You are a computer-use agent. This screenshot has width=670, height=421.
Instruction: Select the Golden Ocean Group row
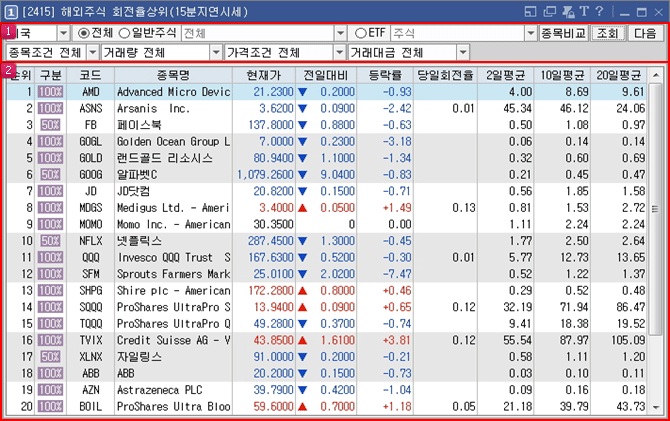tap(326, 141)
